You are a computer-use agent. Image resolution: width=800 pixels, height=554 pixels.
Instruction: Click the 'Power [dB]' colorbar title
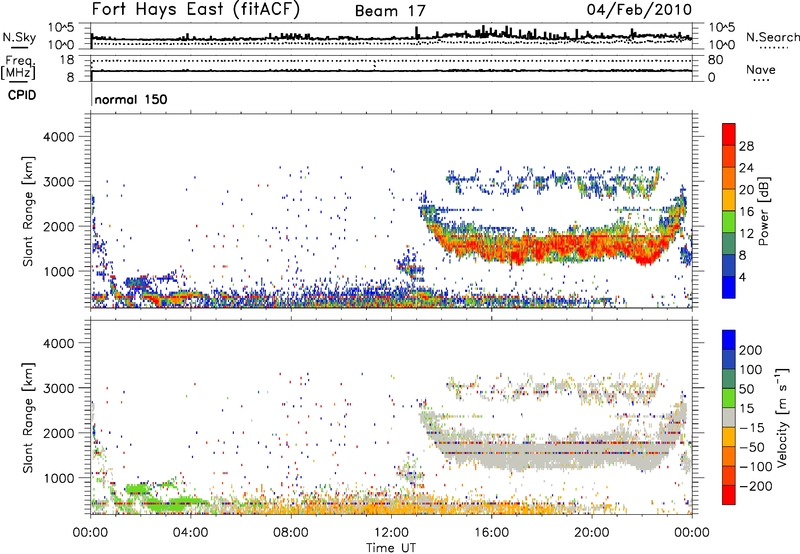click(763, 211)
